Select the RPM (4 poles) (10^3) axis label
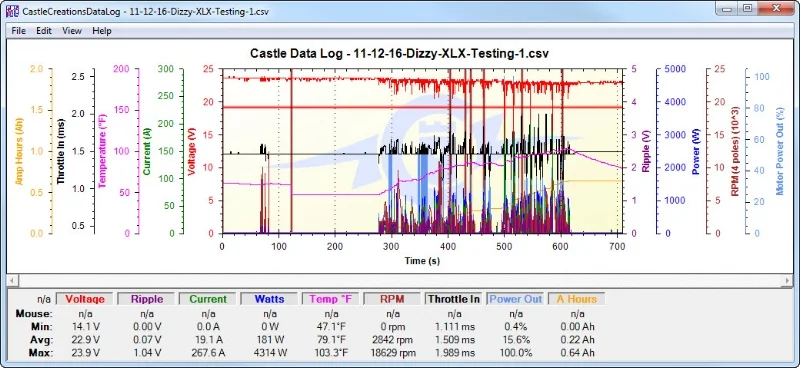The height and width of the screenshot is (368, 800). [x=735, y=152]
